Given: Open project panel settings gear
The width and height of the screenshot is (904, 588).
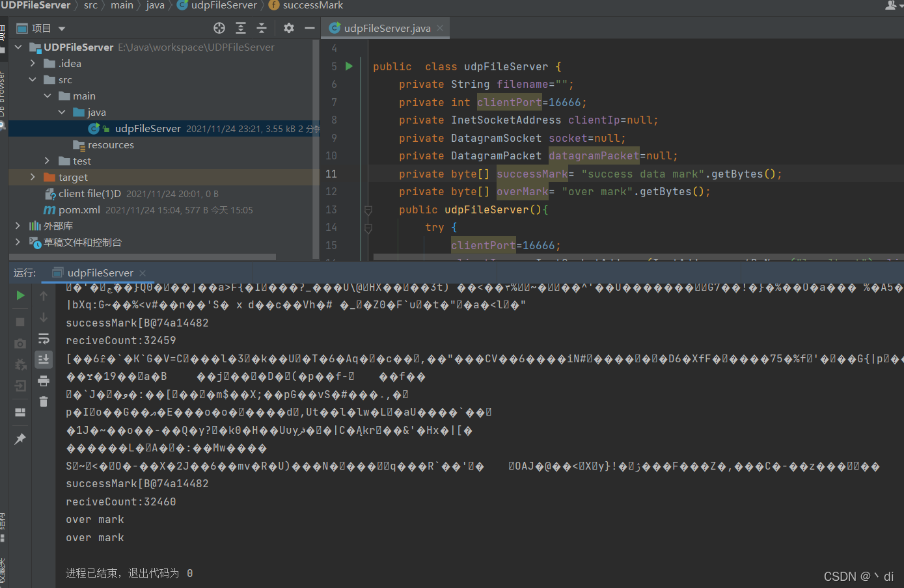Looking at the screenshot, I should tap(289, 28).
